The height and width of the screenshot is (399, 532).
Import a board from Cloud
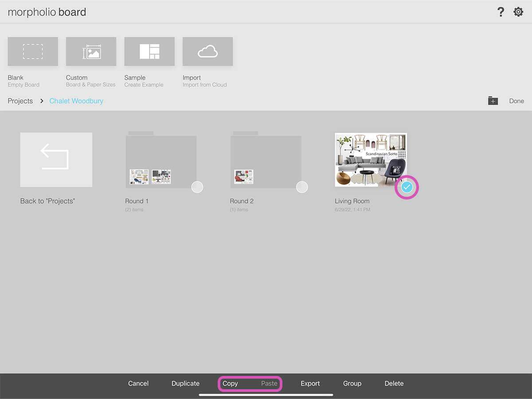207,51
